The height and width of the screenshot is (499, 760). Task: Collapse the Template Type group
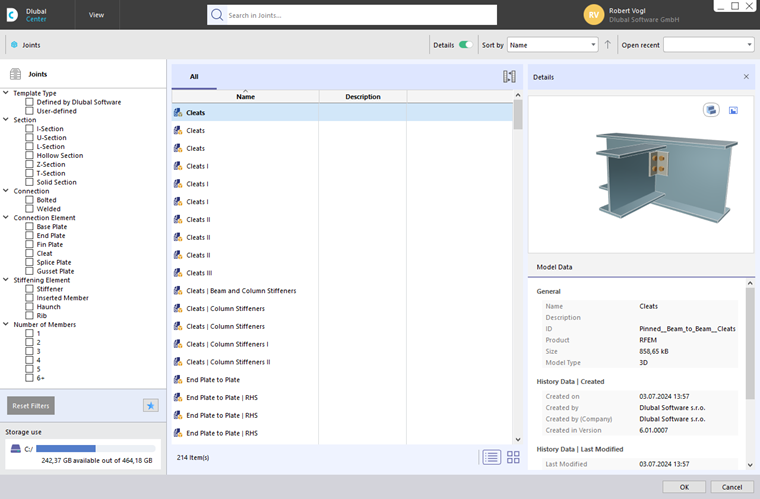tap(6, 93)
